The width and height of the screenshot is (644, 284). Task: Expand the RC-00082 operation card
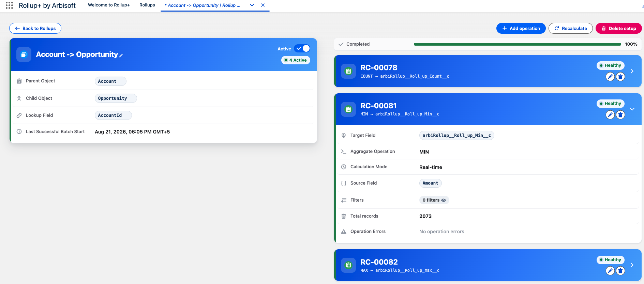click(x=632, y=265)
